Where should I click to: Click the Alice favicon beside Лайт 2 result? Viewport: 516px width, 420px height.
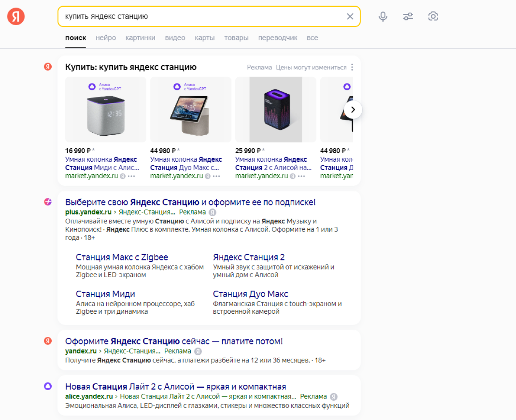coord(48,386)
